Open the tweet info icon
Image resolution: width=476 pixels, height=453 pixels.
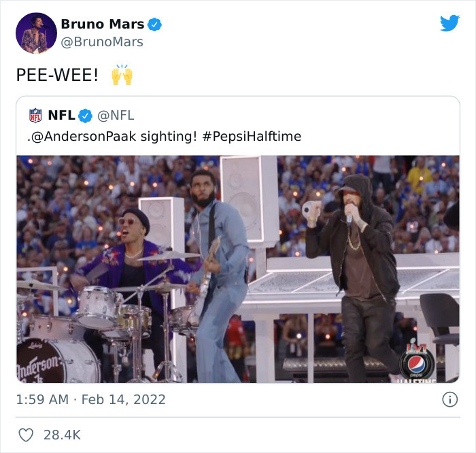[x=449, y=400]
